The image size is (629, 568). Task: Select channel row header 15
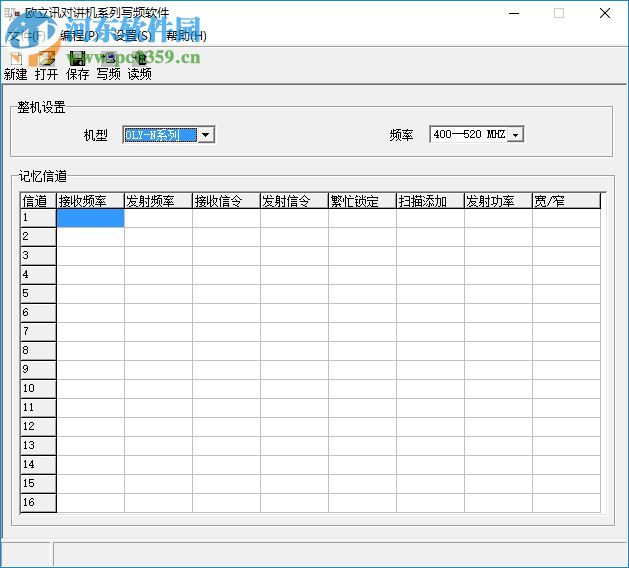coord(39,484)
